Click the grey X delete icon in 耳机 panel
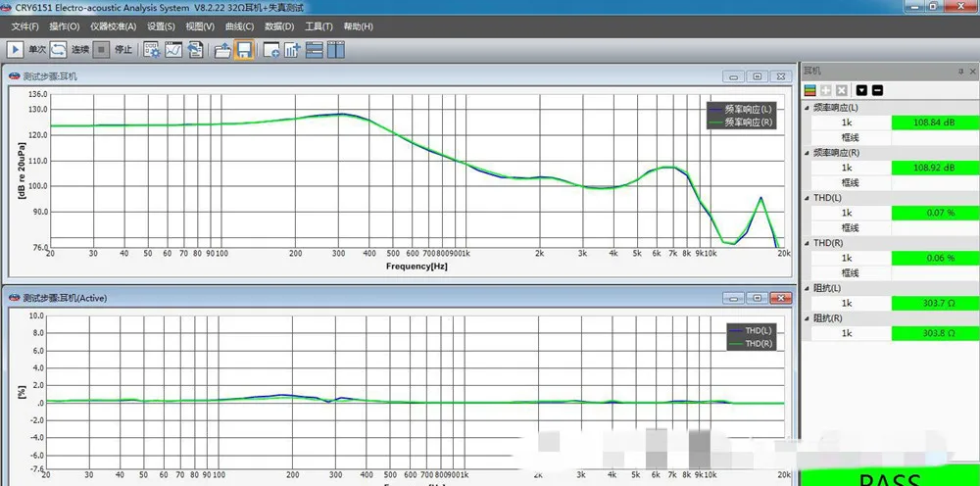The image size is (980, 486). tap(842, 90)
